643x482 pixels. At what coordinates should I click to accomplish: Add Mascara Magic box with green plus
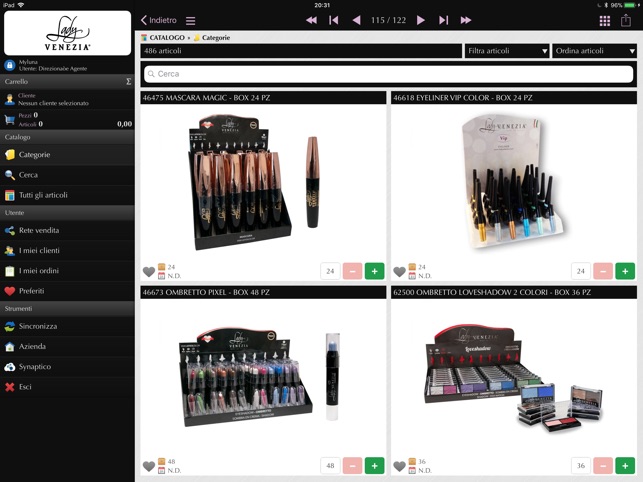tap(374, 271)
